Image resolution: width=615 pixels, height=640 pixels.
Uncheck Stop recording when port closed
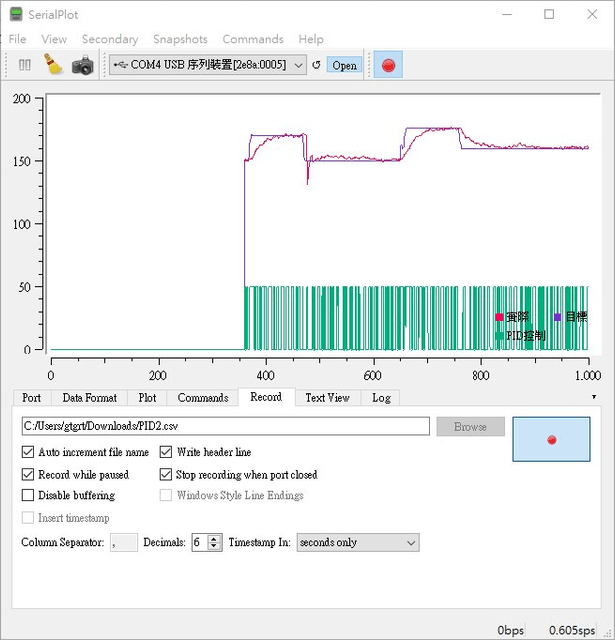coord(166,474)
